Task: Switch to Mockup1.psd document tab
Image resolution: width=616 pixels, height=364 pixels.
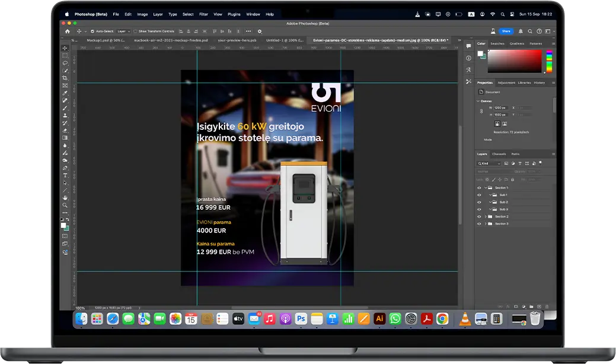Action: tap(106, 40)
